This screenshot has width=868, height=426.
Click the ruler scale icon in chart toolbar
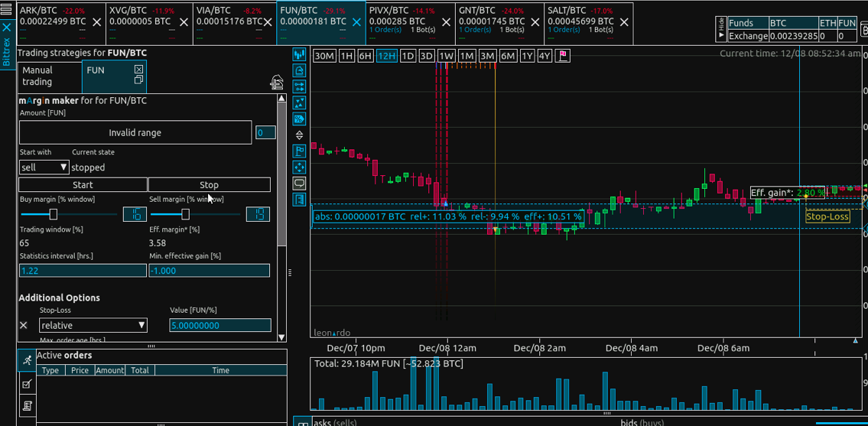tap(300, 199)
